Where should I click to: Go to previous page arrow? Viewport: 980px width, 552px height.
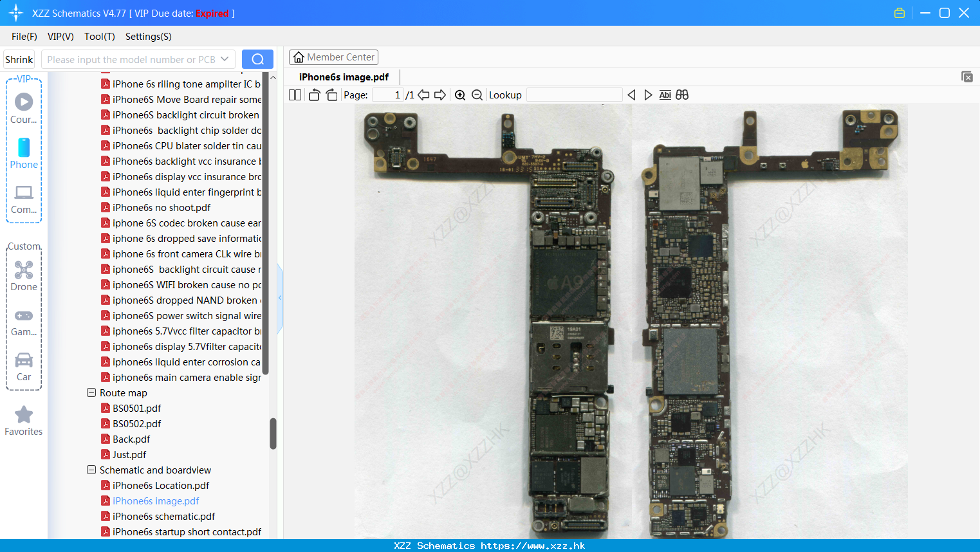tap(423, 95)
